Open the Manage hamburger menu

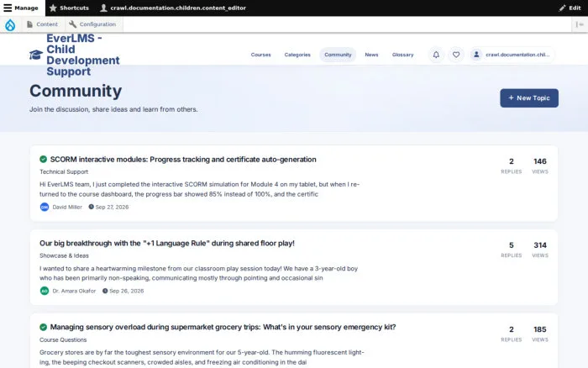[x=21, y=8]
